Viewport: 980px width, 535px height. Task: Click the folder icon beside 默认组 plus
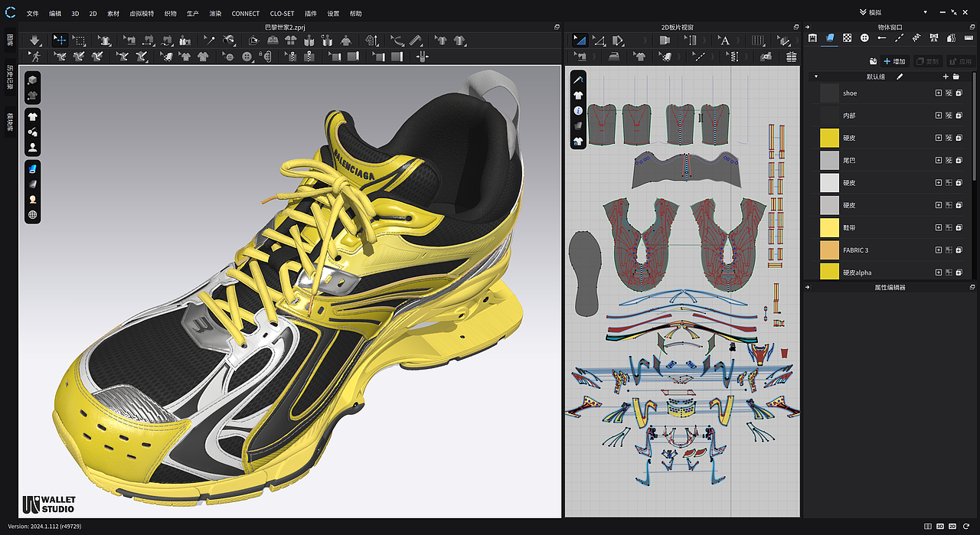pyautogui.click(x=956, y=77)
